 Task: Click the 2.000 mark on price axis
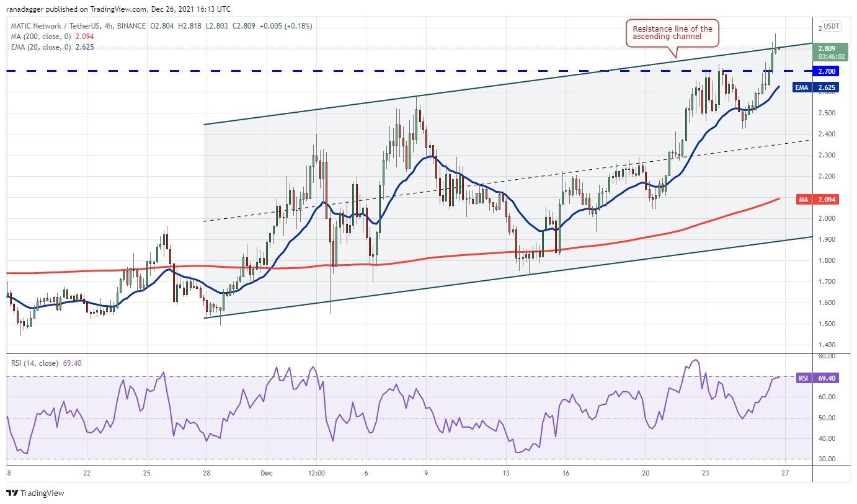pos(826,218)
